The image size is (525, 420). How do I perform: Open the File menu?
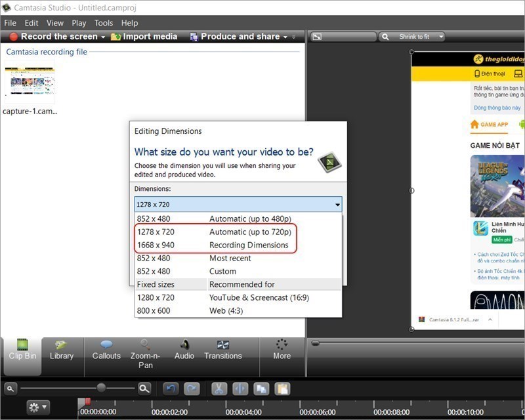click(x=10, y=23)
